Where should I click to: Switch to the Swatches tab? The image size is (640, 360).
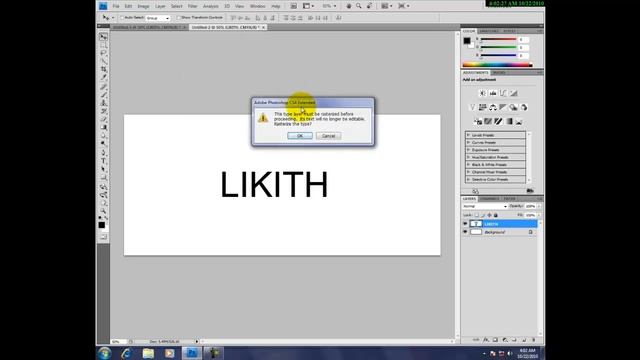[489, 31]
